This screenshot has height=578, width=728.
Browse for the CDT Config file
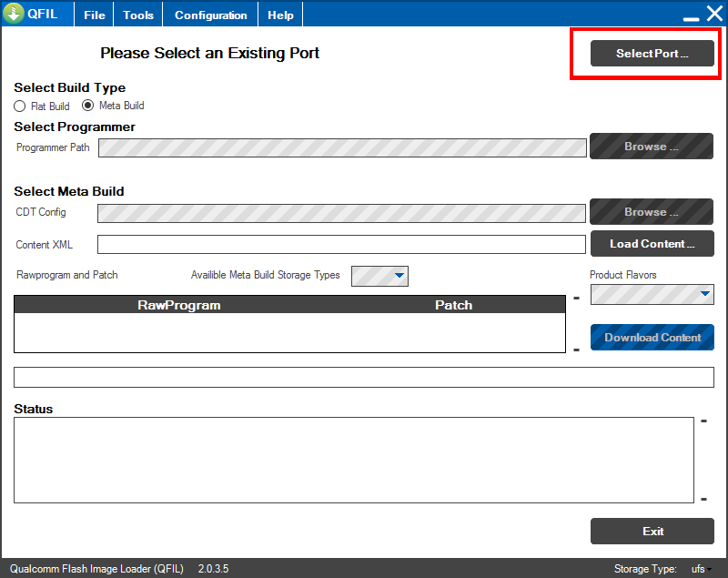pos(652,212)
